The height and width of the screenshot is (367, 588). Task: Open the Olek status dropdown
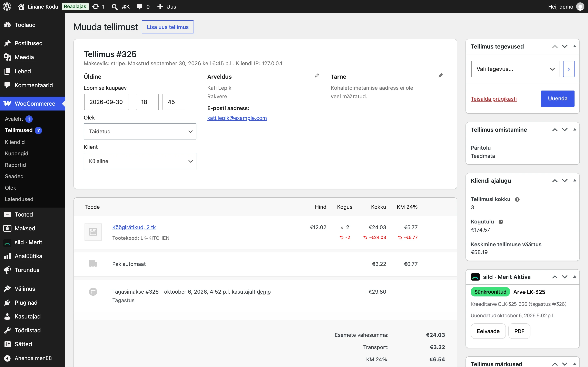[140, 131]
